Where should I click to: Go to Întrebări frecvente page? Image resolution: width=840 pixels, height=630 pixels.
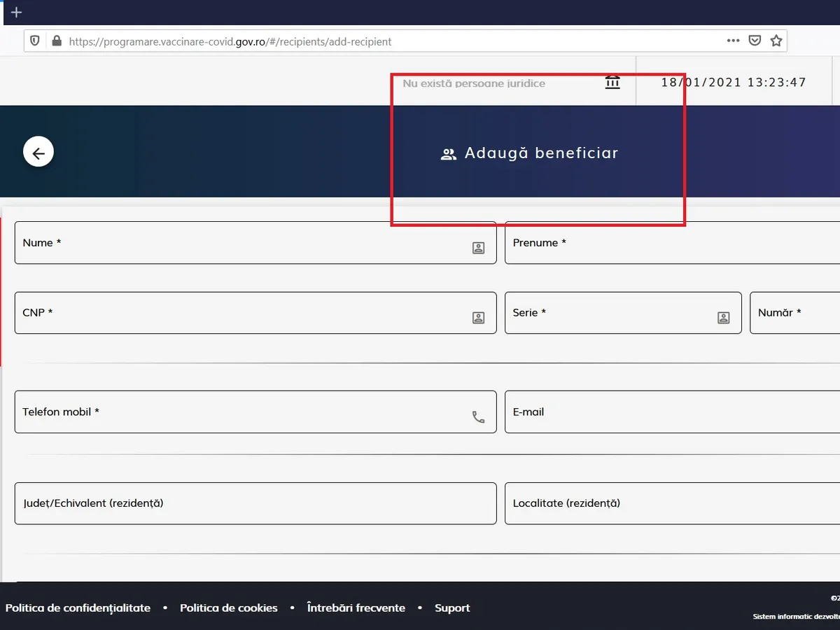pos(356,608)
